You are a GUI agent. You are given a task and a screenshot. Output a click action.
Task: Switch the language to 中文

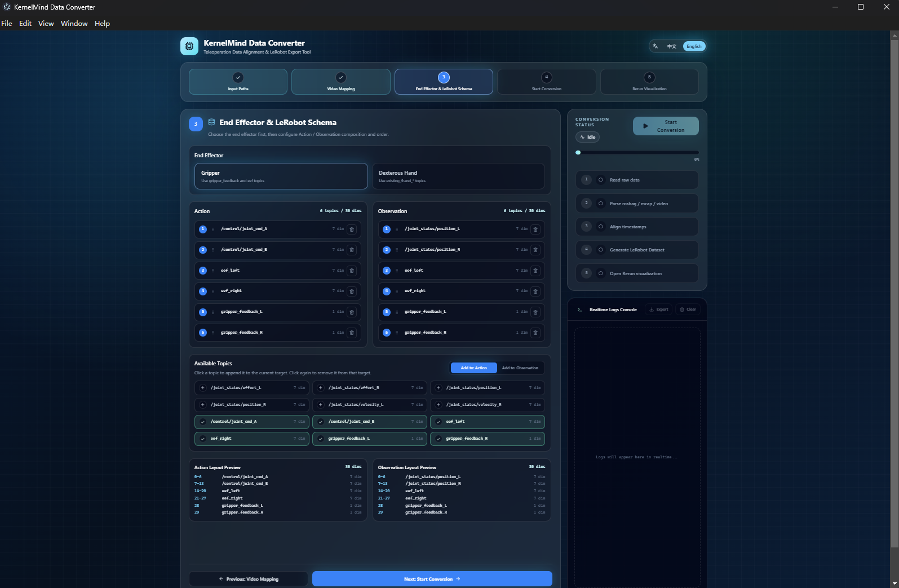[x=671, y=46]
